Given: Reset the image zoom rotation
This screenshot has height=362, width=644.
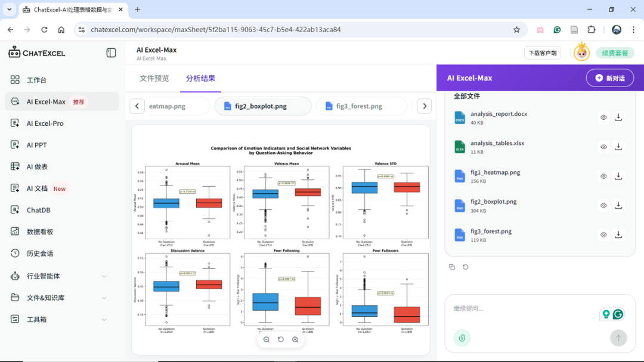Looking at the screenshot, I should point(281,339).
